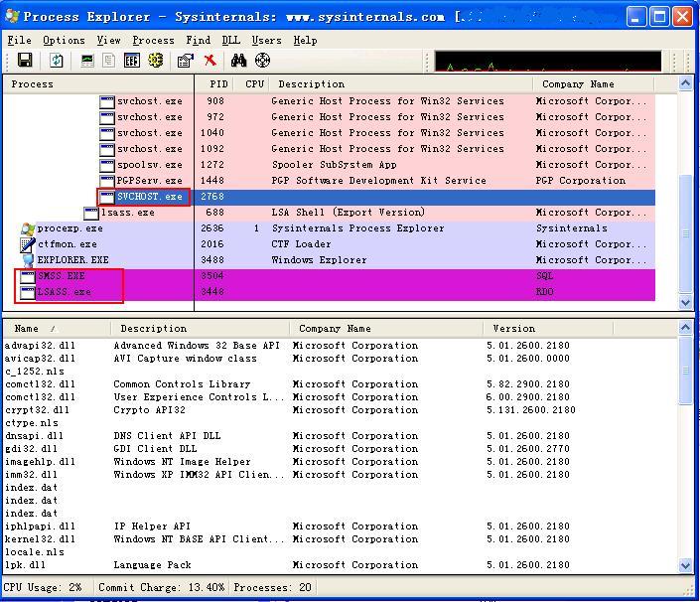Open System Information graph icon

(87, 61)
